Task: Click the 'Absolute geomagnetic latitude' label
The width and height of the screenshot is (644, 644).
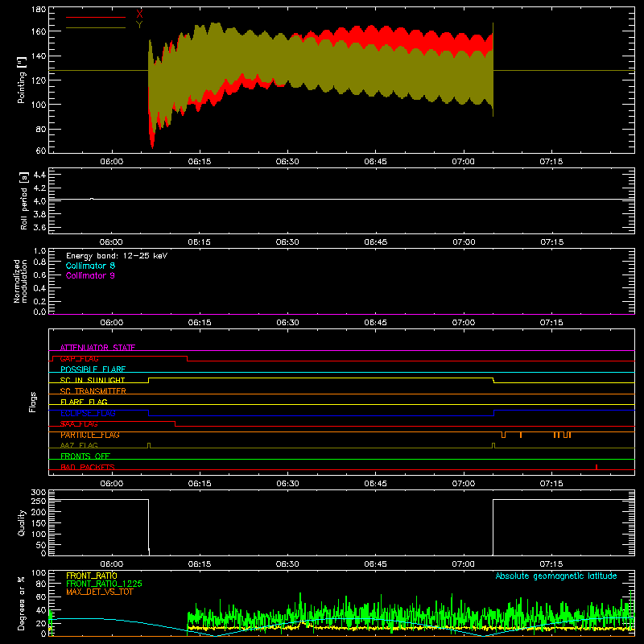Action: pyautogui.click(x=556, y=576)
